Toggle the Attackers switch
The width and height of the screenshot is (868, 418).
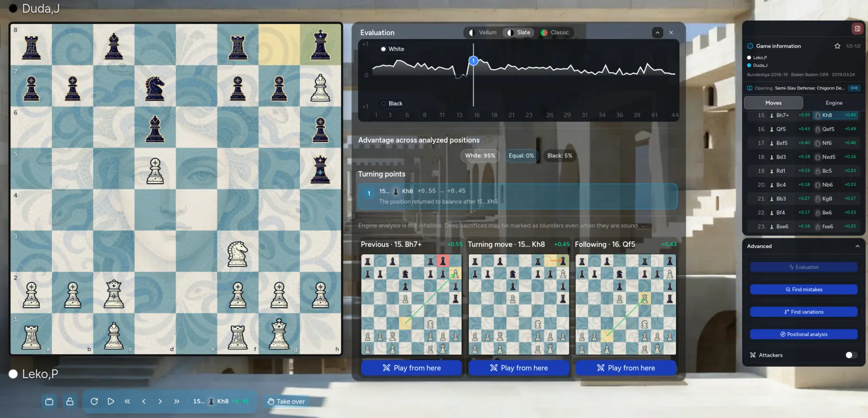(x=851, y=355)
